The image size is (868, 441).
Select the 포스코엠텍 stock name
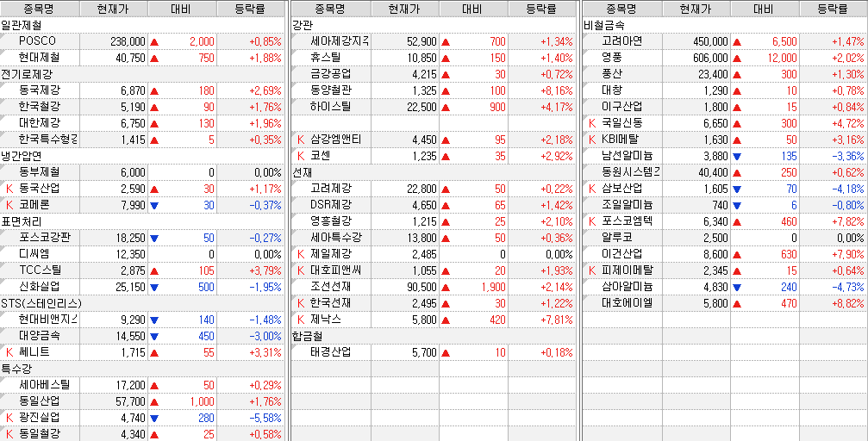pyautogui.click(x=627, y=220)
